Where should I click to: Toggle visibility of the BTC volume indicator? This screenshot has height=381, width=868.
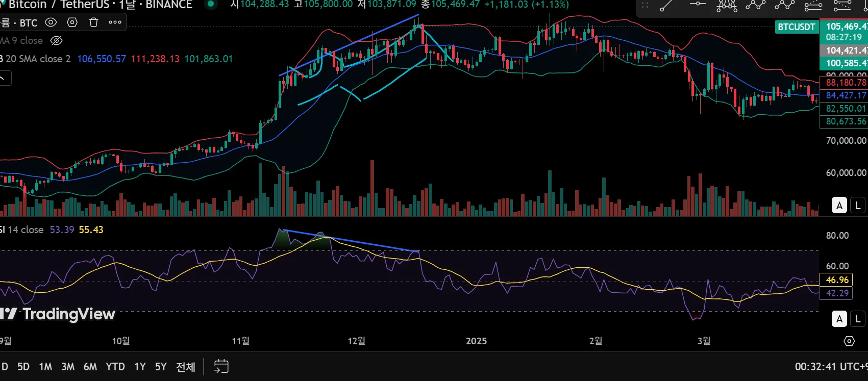[51, 22]
